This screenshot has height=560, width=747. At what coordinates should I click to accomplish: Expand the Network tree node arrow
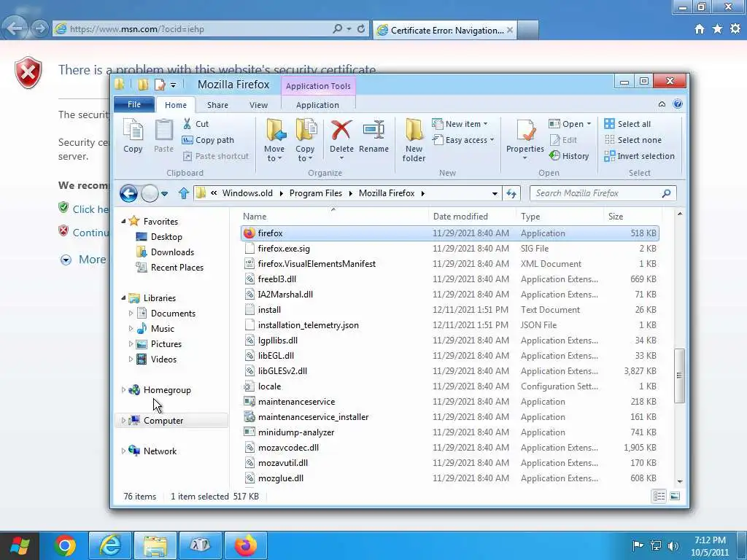pyautogui.click(x=123, y=451)
